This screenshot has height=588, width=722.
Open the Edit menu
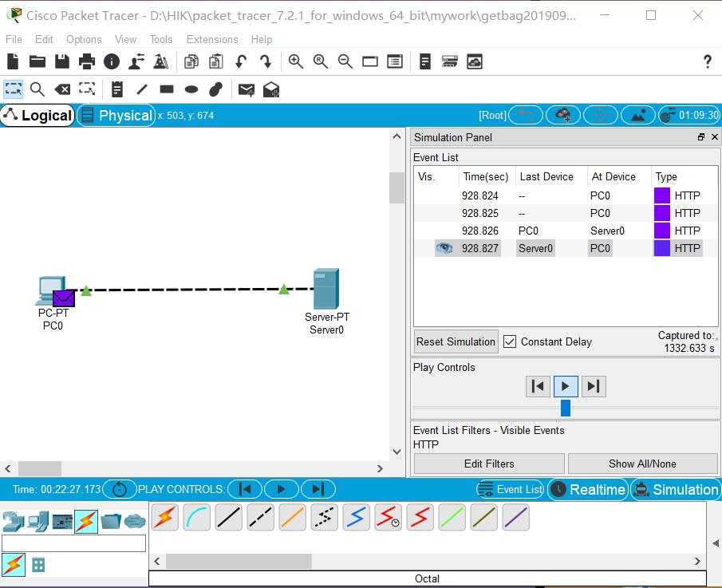44,39
